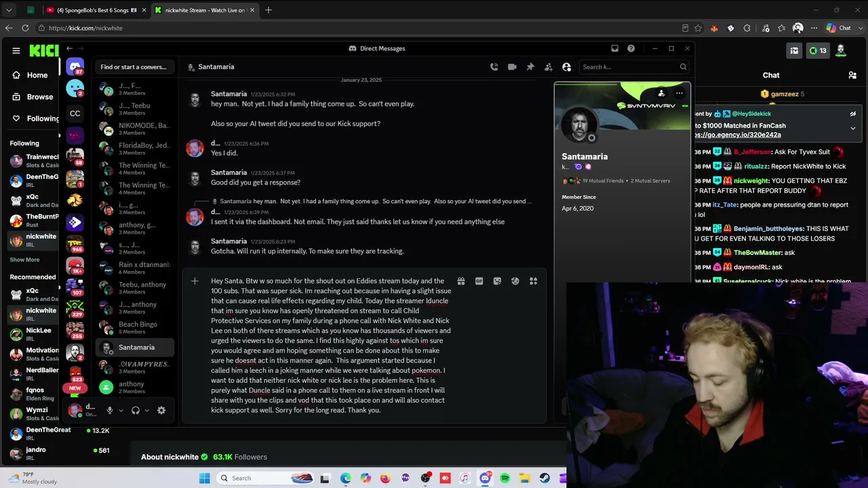Open the Discord inbox
Image resolution: width=868 pixels, height=488 pixels.
click(x=614, y=49)
